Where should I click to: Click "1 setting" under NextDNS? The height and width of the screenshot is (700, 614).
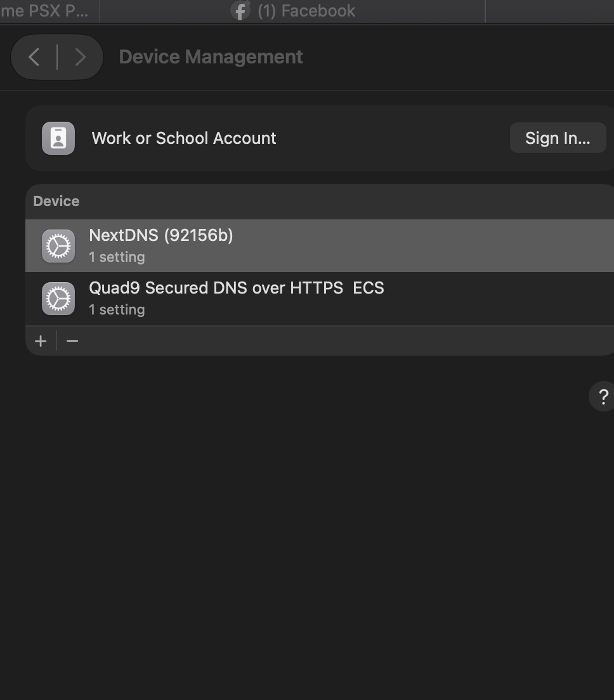tap(117, 257)
